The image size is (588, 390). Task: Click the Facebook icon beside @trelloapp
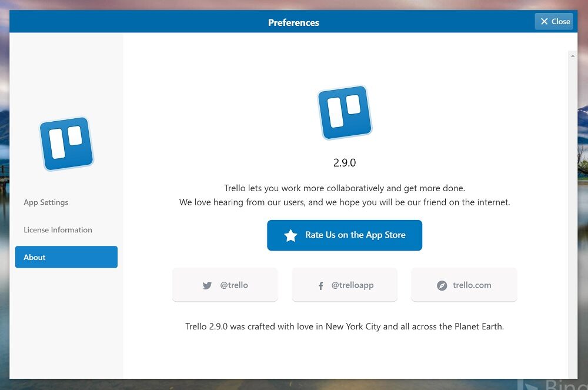click(x=320, y=285)
